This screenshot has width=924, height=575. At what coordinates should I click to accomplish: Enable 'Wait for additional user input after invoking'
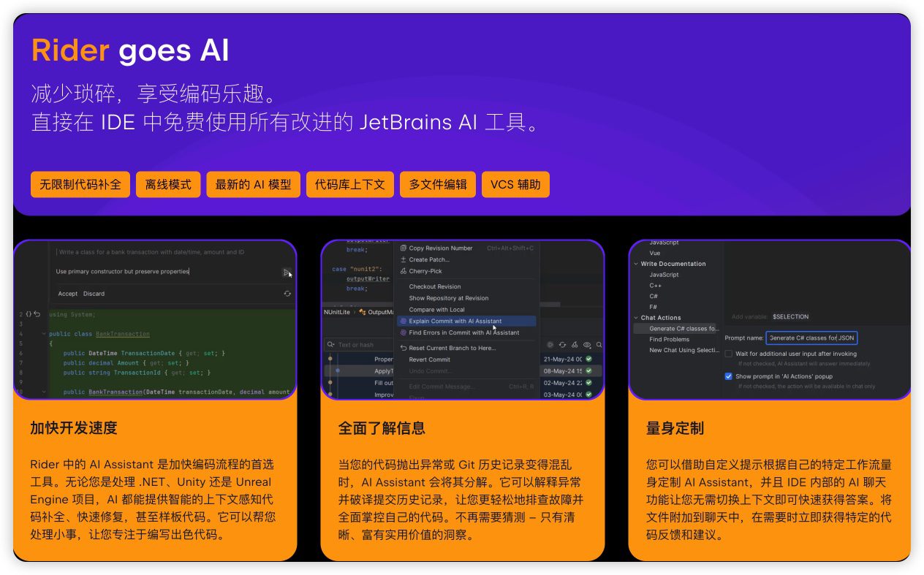[729, 354]
